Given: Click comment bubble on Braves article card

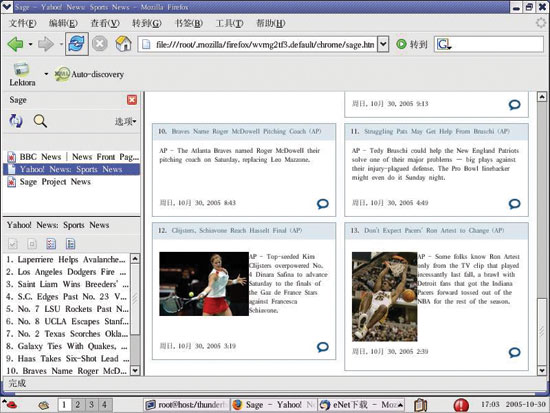Looking at the screenshot, I should point(323,204).
